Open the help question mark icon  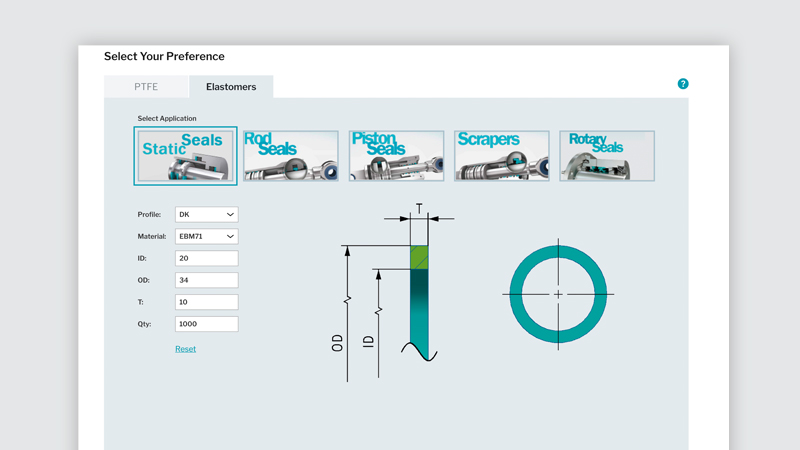pos(683,84)
